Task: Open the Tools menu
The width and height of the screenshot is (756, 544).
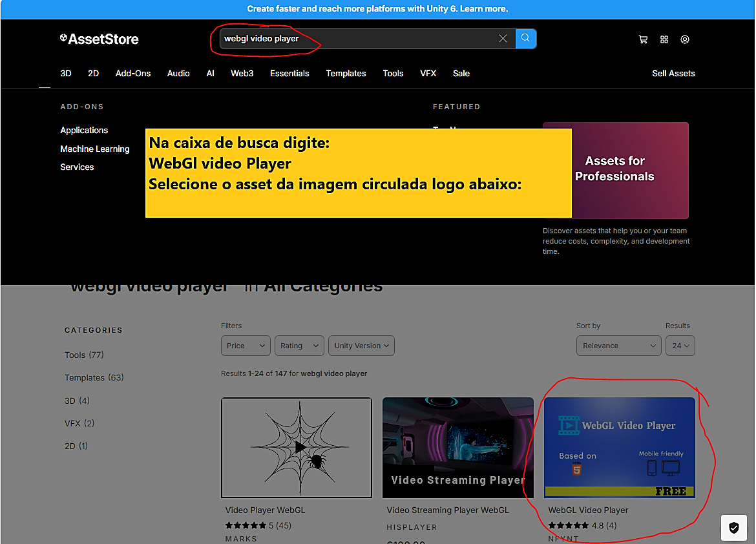Action: point(393,73)
